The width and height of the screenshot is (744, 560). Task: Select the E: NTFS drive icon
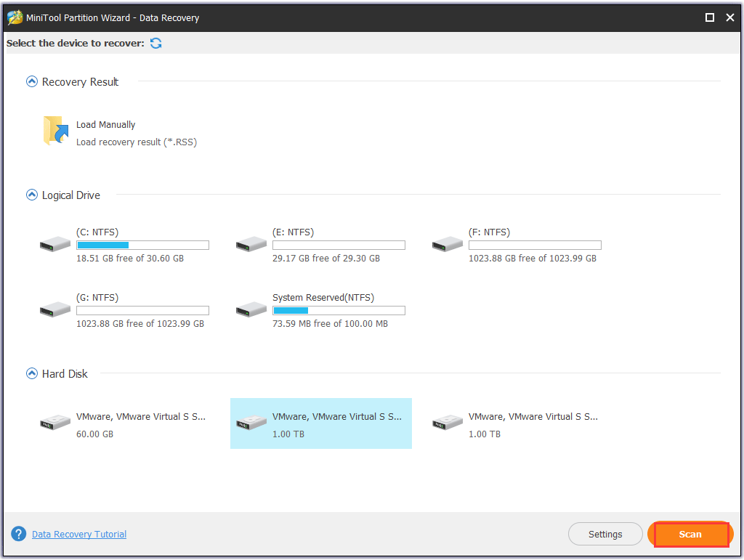pyautogui.click(x=251, y=245)
